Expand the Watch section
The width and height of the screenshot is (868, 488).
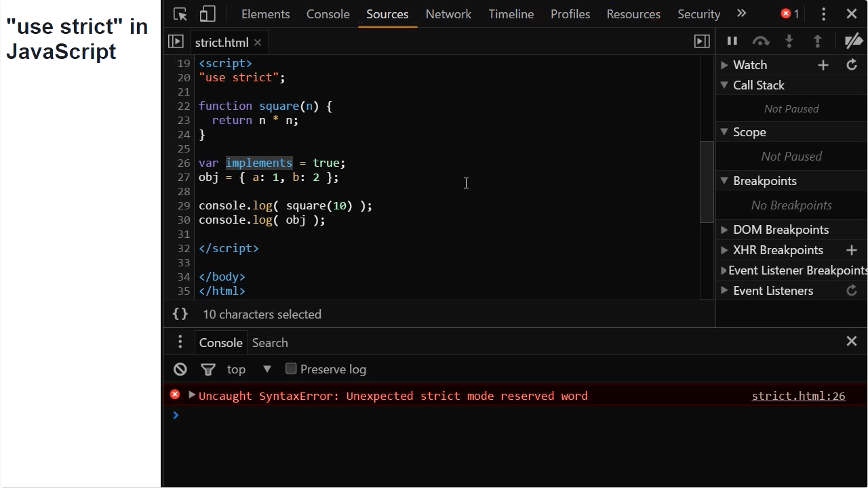click(725, 64)
